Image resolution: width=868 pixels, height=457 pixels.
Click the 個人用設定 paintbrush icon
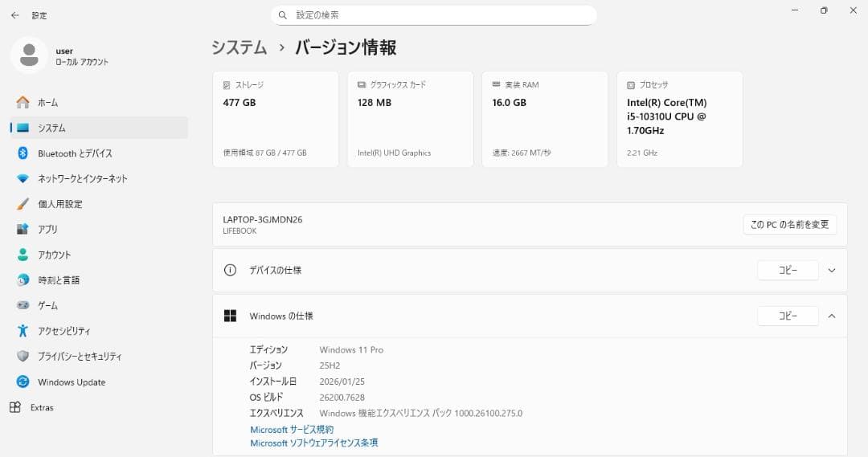click(x=23, y=204)
